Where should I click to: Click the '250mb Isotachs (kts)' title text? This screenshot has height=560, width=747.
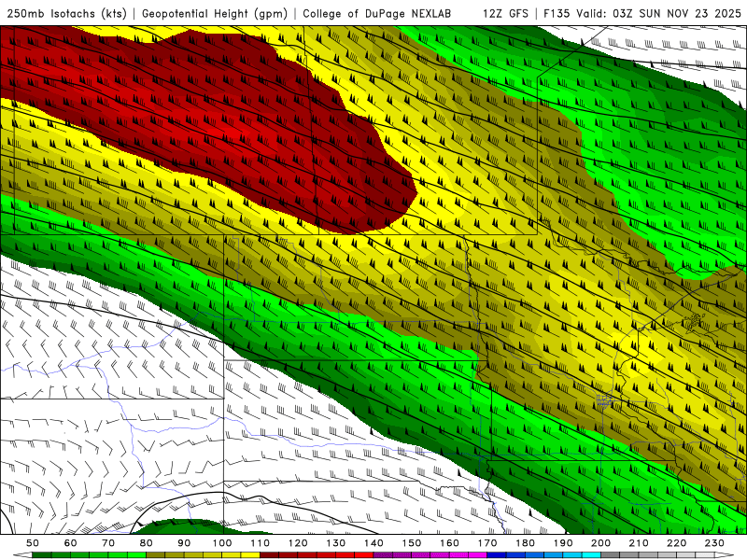[66, 13]
